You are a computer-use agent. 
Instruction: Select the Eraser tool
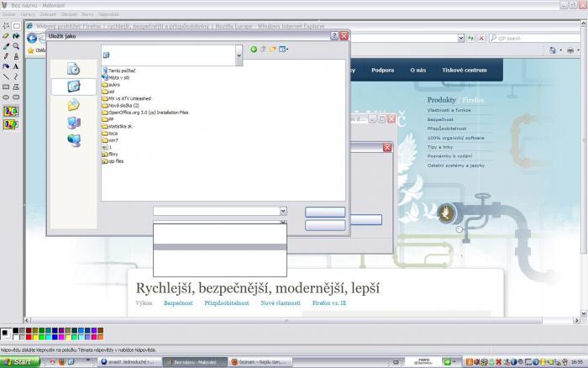[6, 36]
